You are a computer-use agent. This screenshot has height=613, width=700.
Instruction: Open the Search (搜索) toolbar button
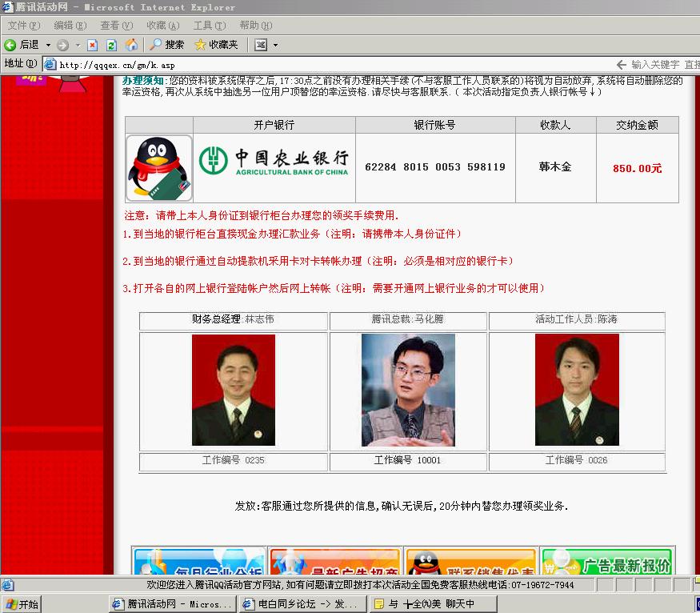click(x=167, y=45)
